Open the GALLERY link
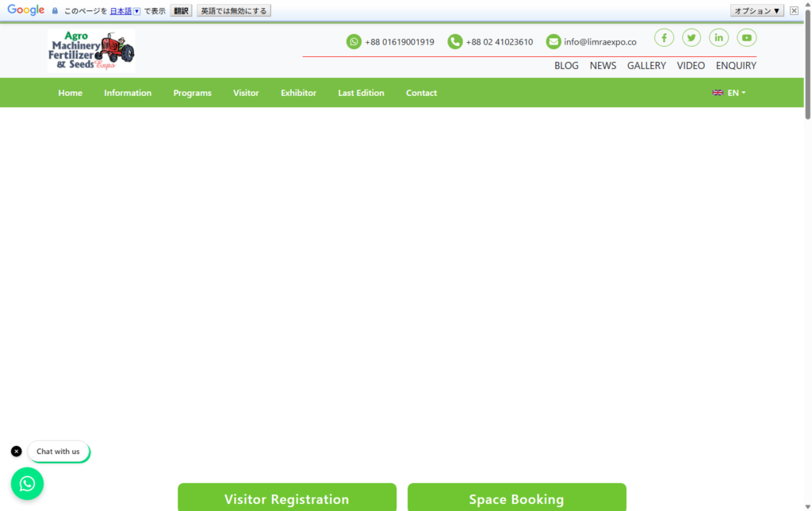This screenshot has height=511, width=812. click(x=646, y=66)
